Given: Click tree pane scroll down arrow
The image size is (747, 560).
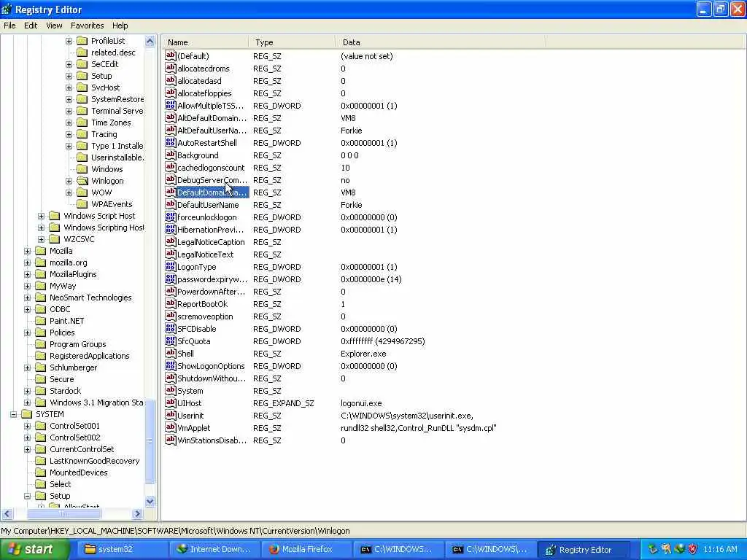Looking at the screenshot, I should [150, 502].
